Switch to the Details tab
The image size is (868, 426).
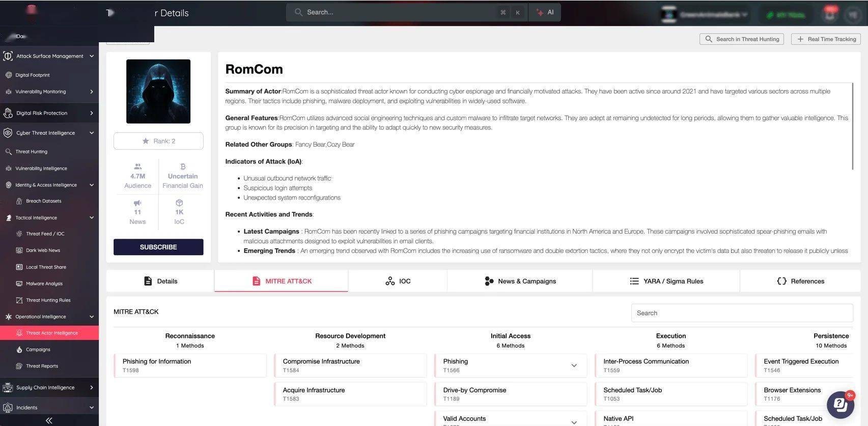pyautogui.click(x=160, y=281)
